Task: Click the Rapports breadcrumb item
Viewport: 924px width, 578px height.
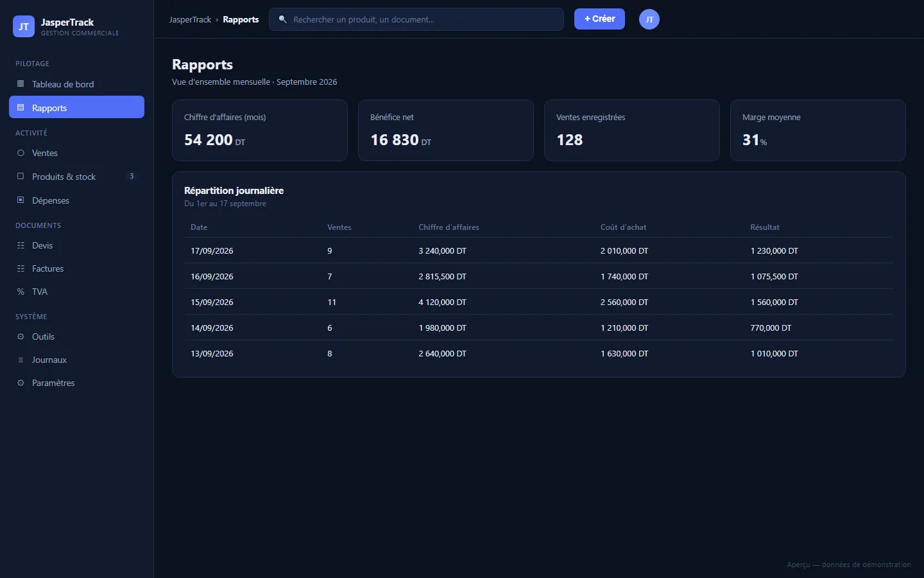Action: tap(241, 19)
